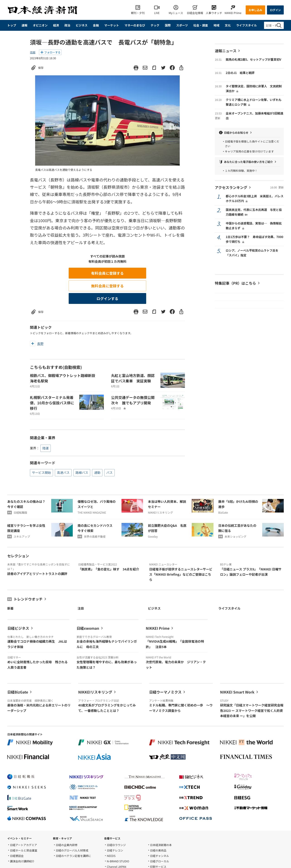Email article using envelope icon under the headline

point(145,68)
